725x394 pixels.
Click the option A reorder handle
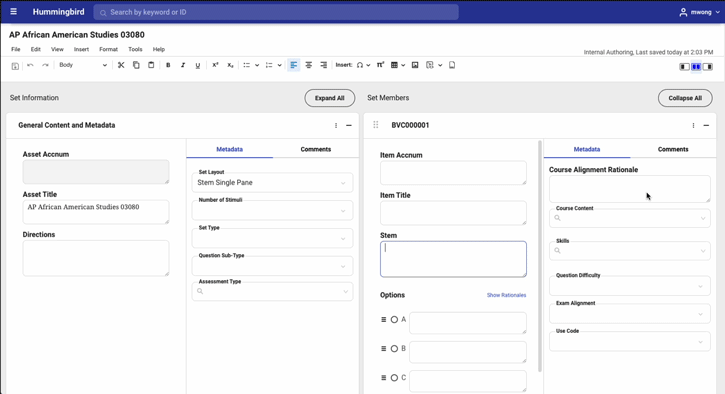tap(383, 320)
